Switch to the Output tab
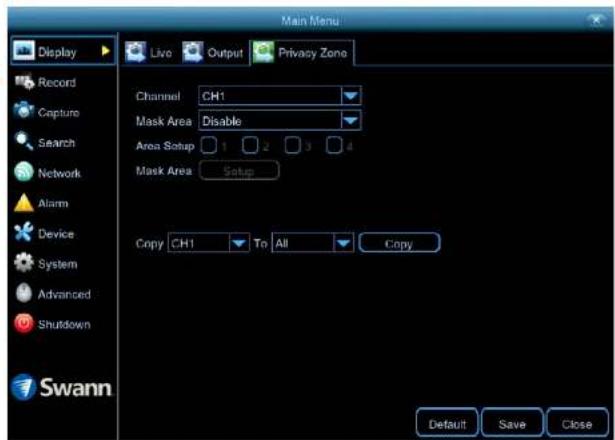This screenshot has height=440, width=615. (213, 52)
